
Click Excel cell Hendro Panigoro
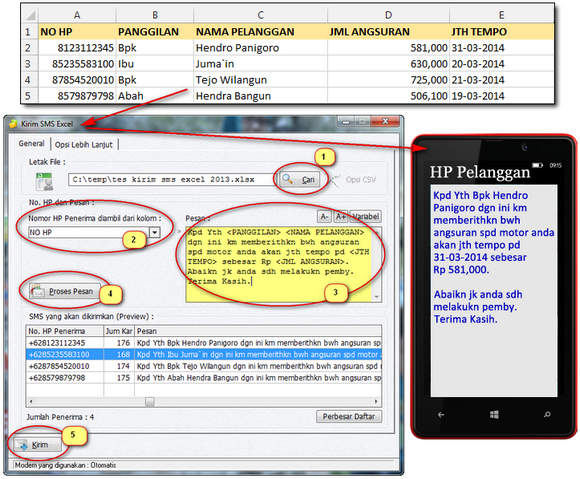(260, 48)
